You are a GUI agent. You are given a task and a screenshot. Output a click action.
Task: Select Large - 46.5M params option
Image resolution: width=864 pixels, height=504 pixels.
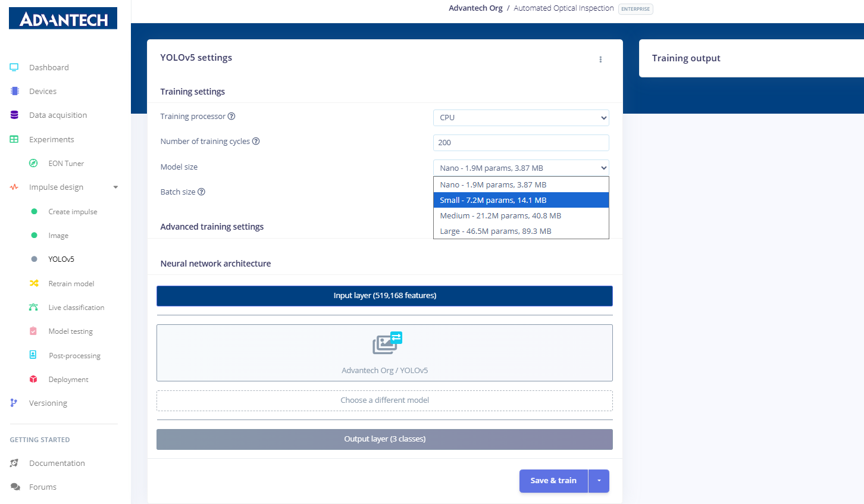tap(521, 231)
